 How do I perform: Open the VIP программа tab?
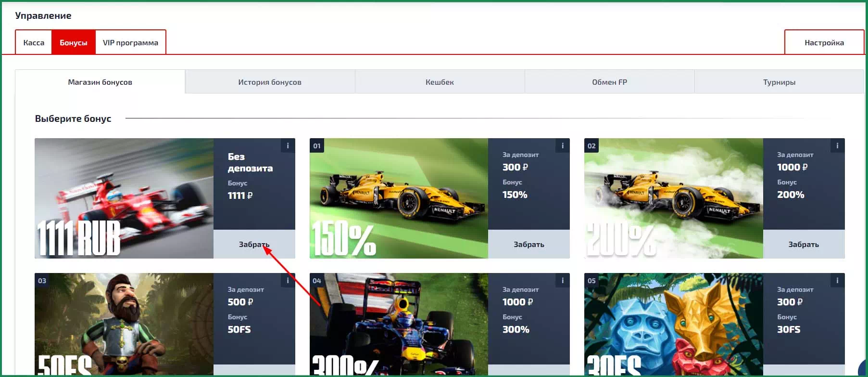point(130,42)
